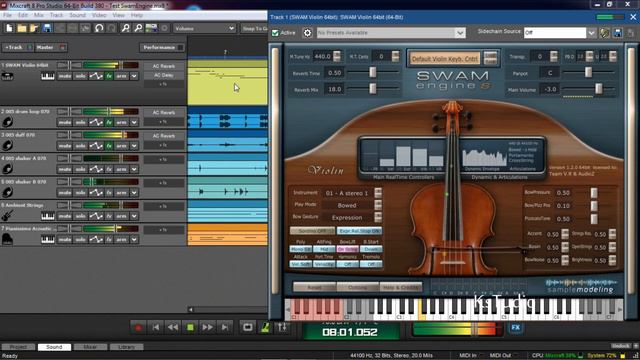Click the yellow SWAM Violin MIDI clip
This screenshot has width=640, height=360.
coord(227,83)
